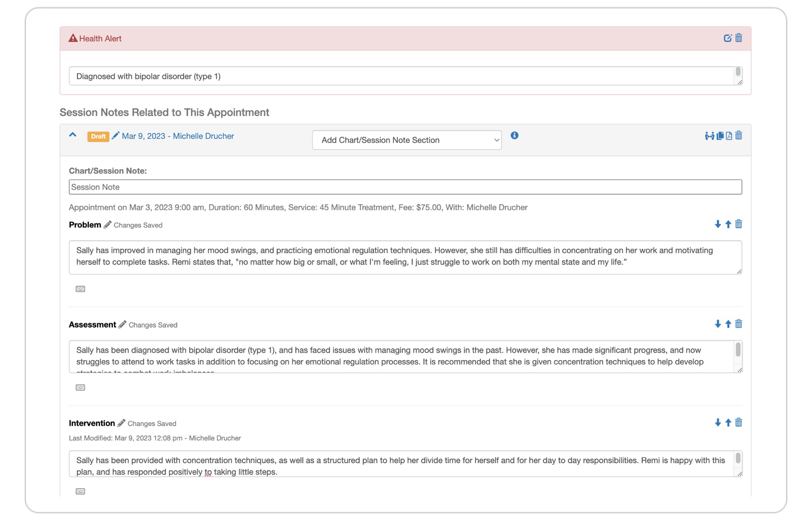Click the 'Session Notes Related to This Appointment' heading
This screenshot has width=812, height=523.
pyautogui.click(x=165, y=112)
